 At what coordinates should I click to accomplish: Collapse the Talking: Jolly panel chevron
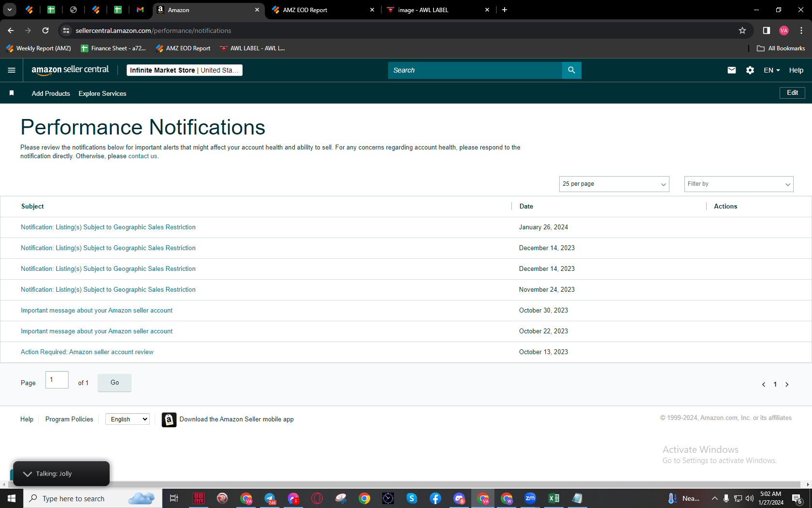point(28,474)
